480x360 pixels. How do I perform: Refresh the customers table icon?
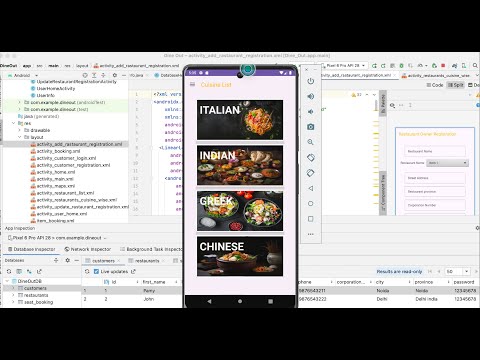(x=87, y=271)
